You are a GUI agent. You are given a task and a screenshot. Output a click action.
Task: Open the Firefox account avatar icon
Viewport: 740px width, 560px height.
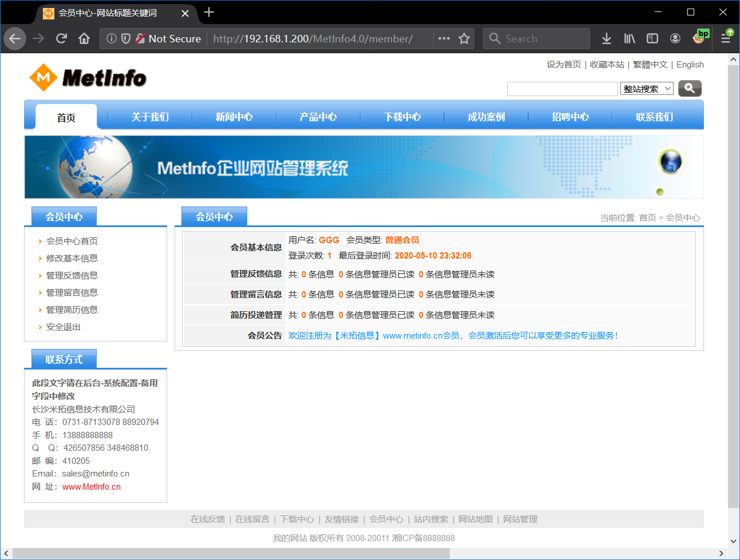(675, 38)
